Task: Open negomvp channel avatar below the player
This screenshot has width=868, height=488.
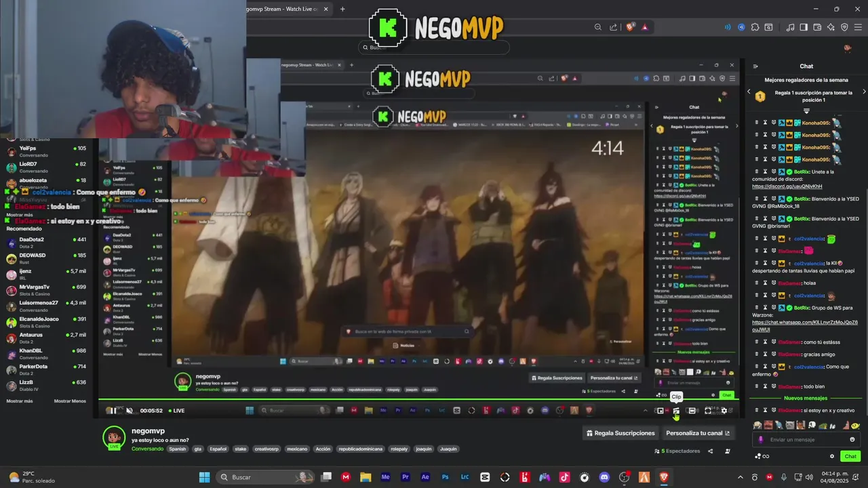Action: (114, 438)
